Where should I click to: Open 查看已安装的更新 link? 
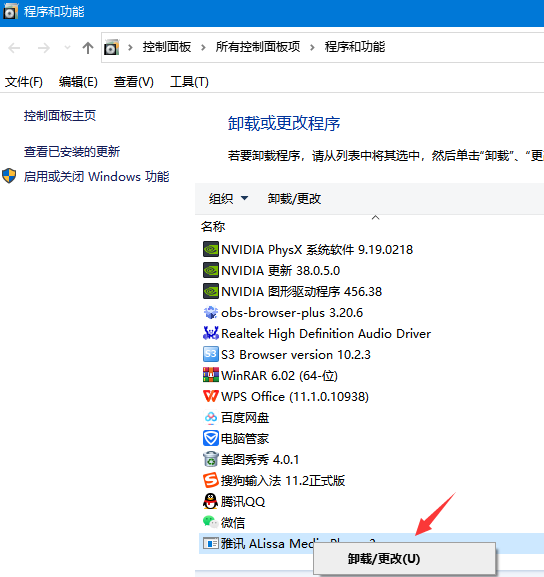point(72,152)
